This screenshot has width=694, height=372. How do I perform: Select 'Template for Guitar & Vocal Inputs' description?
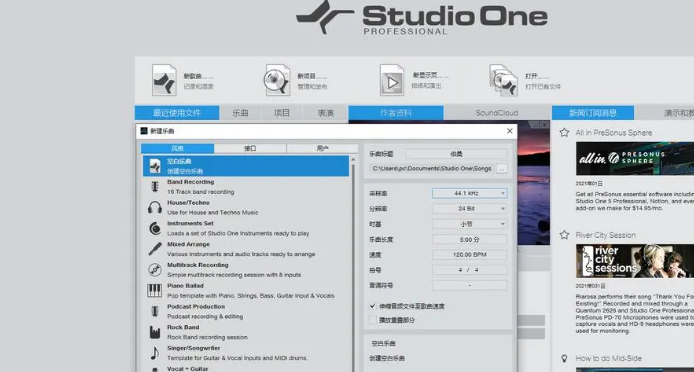(237, 358)
